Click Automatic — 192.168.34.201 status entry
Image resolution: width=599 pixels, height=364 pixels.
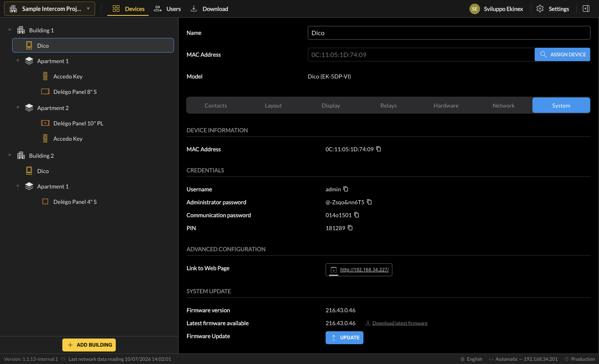(x=523, y=359)
